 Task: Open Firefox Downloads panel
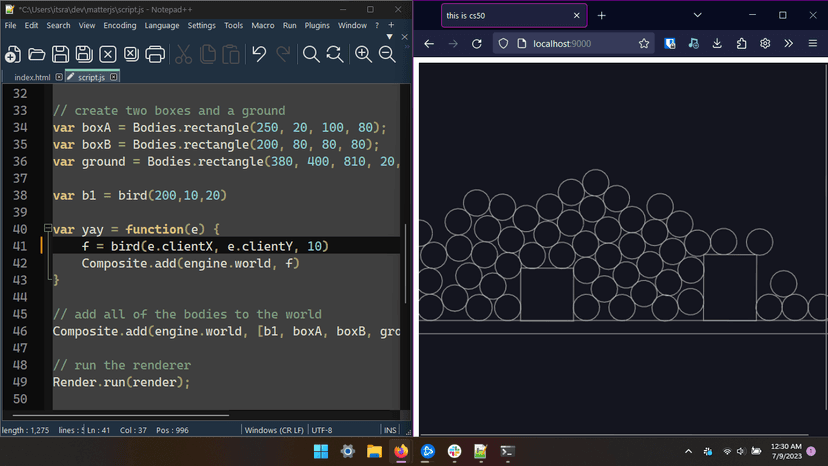717,44
